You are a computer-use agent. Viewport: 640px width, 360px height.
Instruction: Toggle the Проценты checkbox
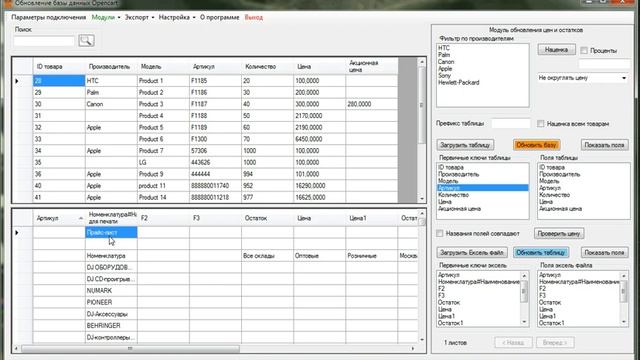click(x=584, y=51)
